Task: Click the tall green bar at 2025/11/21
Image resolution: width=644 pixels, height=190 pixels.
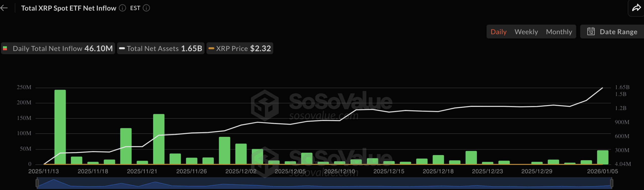Action: click(x=159, y=139)
